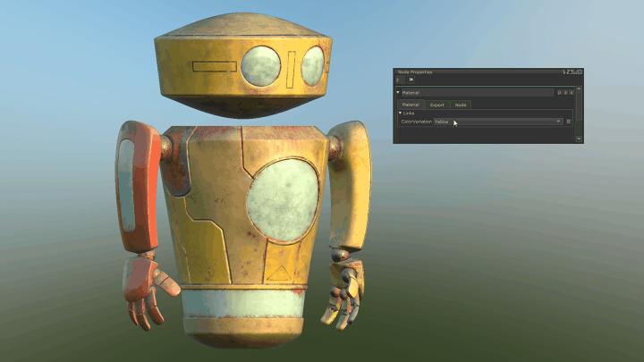Switch to the Node tab

click(461, 105)
